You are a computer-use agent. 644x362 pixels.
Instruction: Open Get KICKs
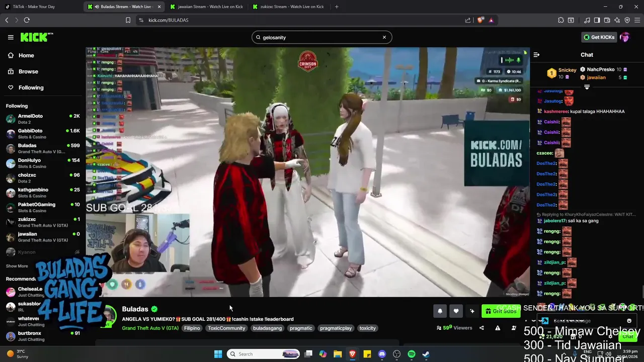pos(599,37)
